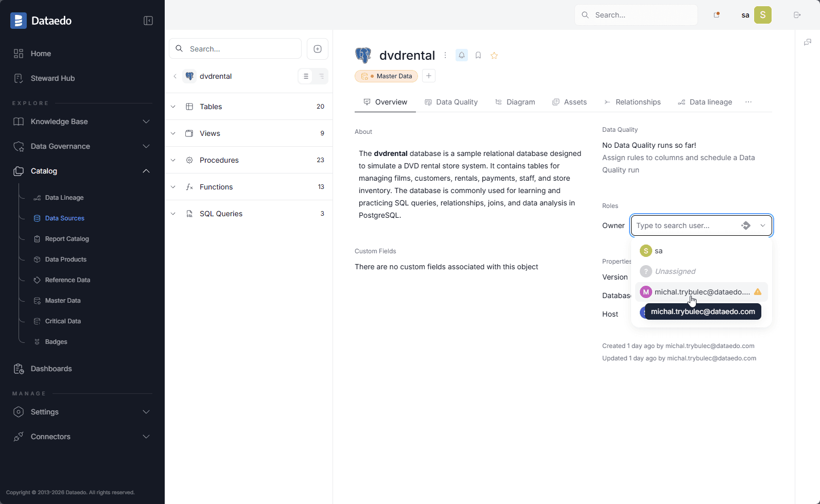820x504 pixels.
Task: Click into the global Search field
Action: tap(636, 15)
